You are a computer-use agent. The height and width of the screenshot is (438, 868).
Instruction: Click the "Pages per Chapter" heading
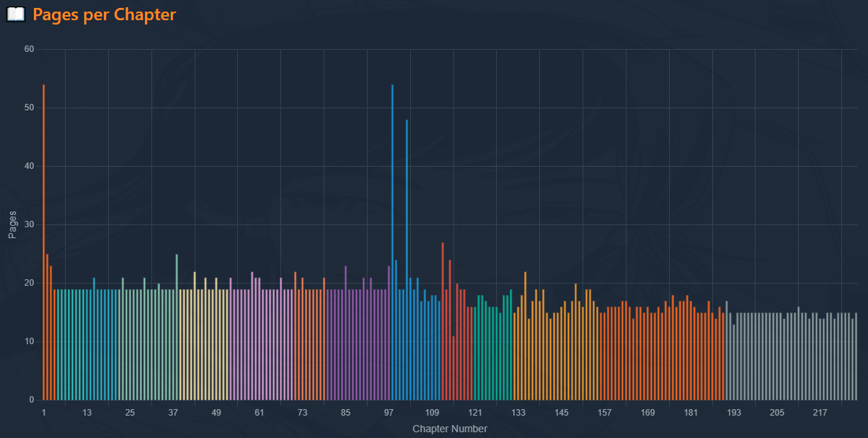pyautogui.click(x=105, y=14)
